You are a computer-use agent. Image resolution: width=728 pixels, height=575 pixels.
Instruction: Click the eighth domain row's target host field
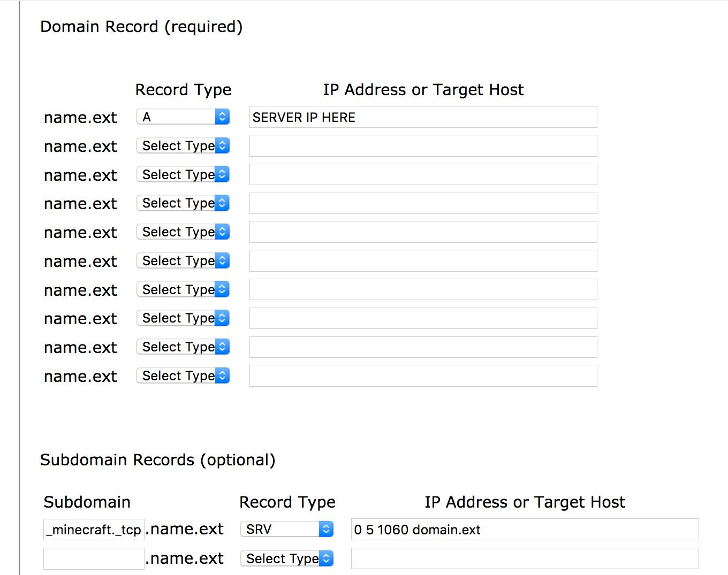423,318
